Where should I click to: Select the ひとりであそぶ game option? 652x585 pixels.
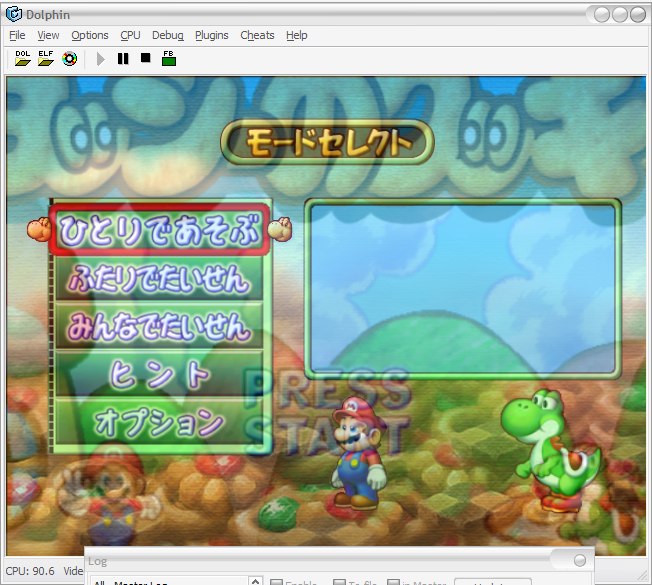(x=159, y=230)
